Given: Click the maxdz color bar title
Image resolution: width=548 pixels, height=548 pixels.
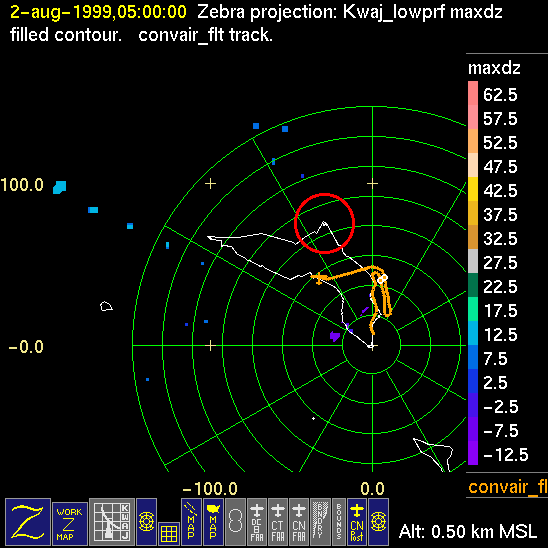Looking at the screenshot, I should coord(494,68).
